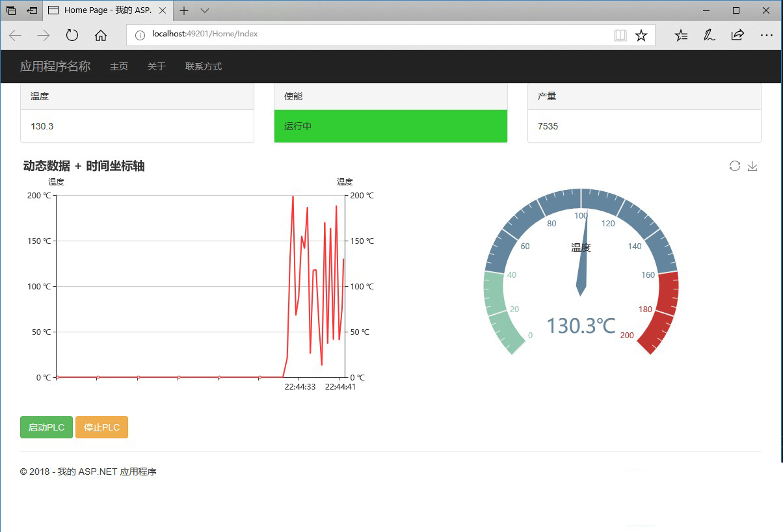Click the gauge scale label 120
This screenshot has height=532, width=783.
click(x=608, y=224)
